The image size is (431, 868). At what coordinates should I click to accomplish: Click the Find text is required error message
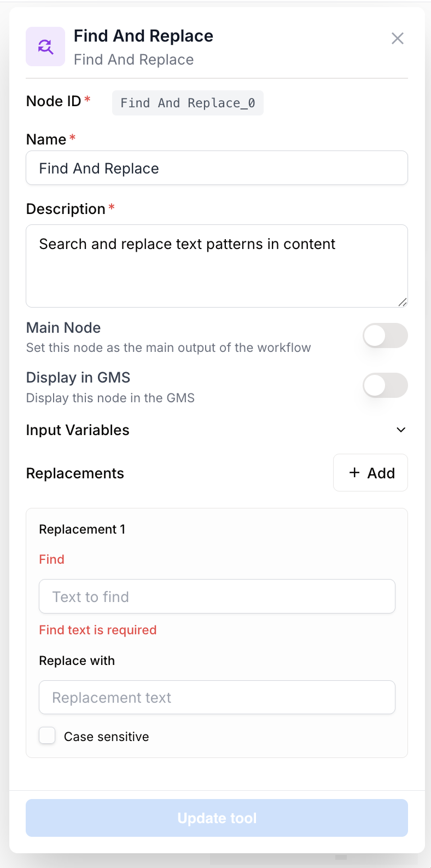pyautogui.click(x=98, y=630)
